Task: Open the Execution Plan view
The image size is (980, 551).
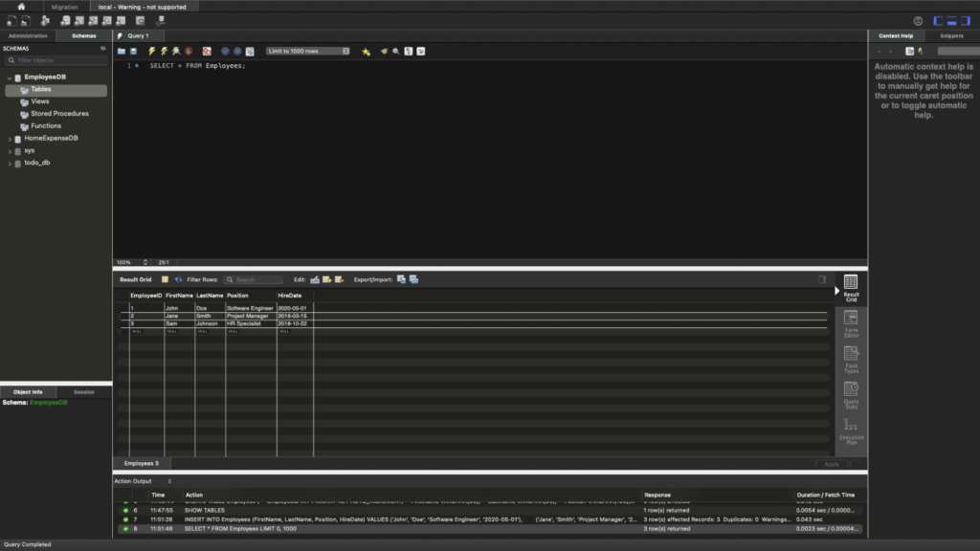Action: [851, 430]
